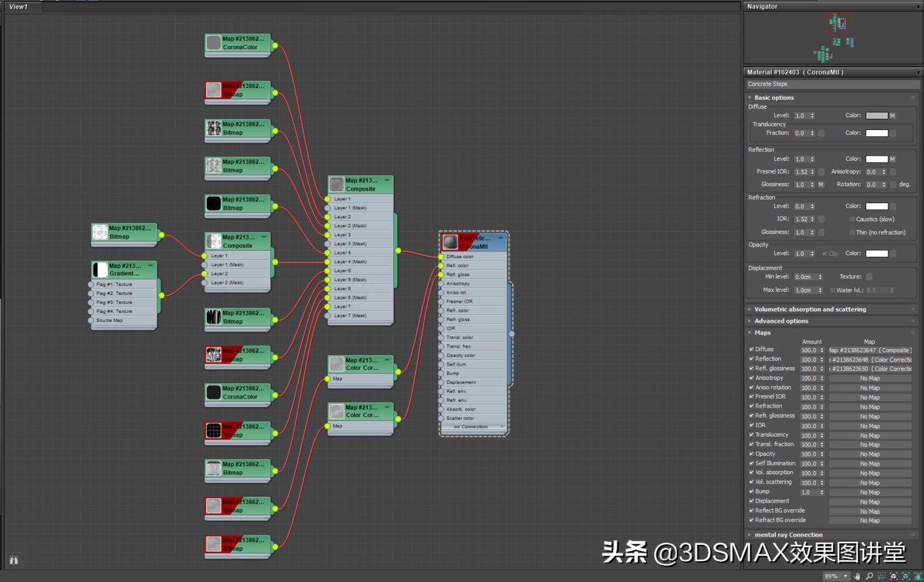Activate the Zoom Region tool
The height and width of the screenshot is (582, 924).
[881, 576]
